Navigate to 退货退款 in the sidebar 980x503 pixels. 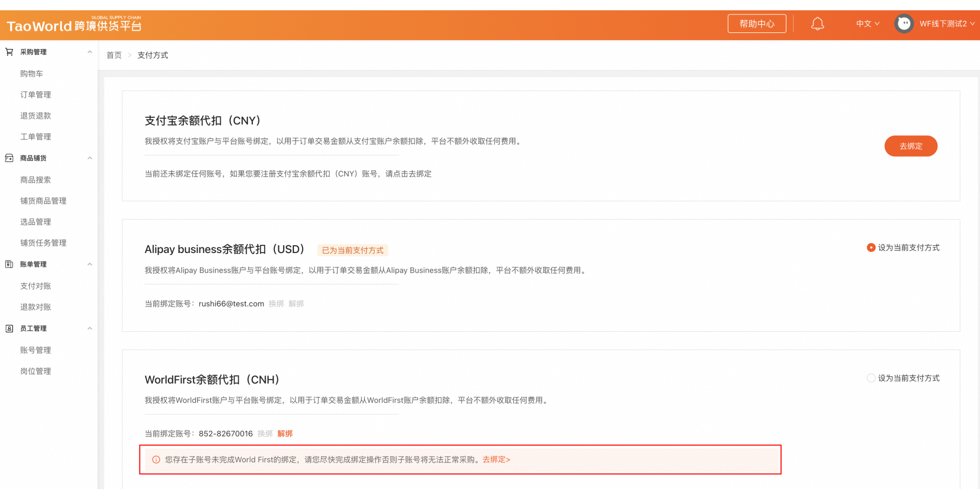(36, 115)
